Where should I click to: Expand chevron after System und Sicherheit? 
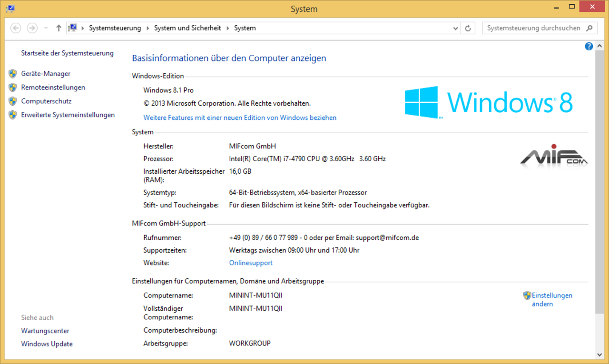(x=227, y=28)
